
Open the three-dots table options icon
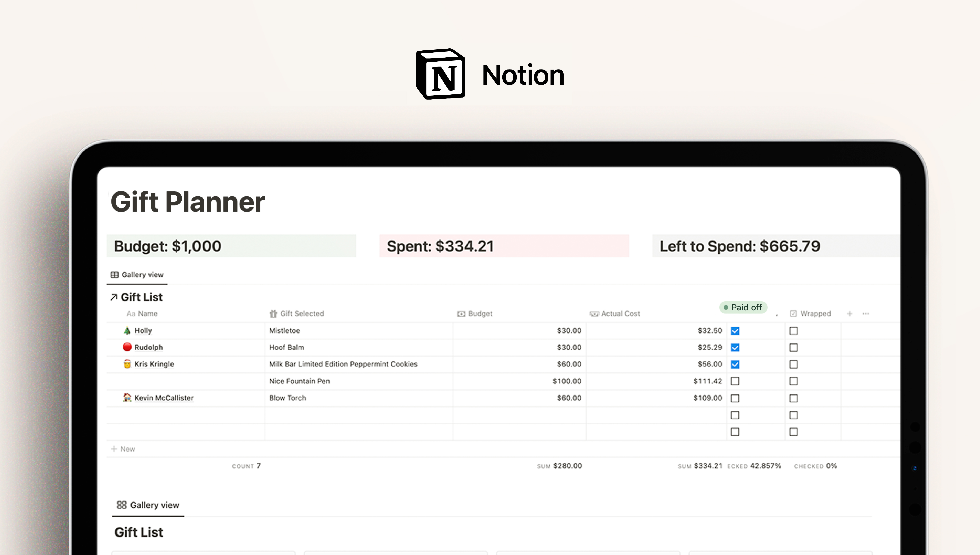pyautogui.click(x=866, y=313)
